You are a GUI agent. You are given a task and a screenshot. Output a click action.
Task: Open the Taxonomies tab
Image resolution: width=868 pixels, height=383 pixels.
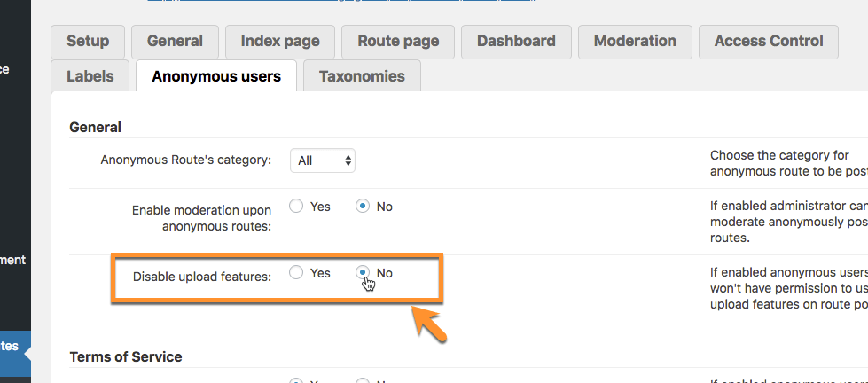(x=362, y=76)
